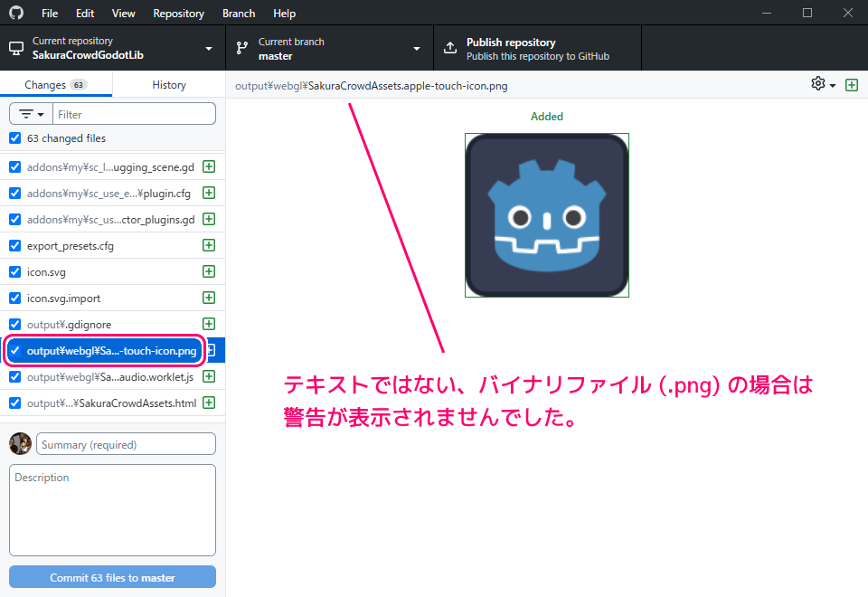Screen dimensions: 868x597
Task: Click the GitHub logo icon in title bar
Action: pos(16,14)
